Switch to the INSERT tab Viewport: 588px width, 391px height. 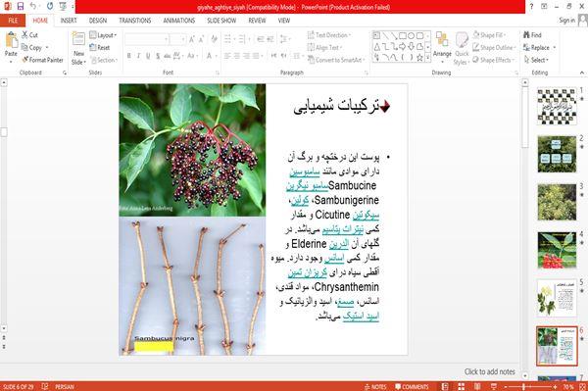(69, 21)
